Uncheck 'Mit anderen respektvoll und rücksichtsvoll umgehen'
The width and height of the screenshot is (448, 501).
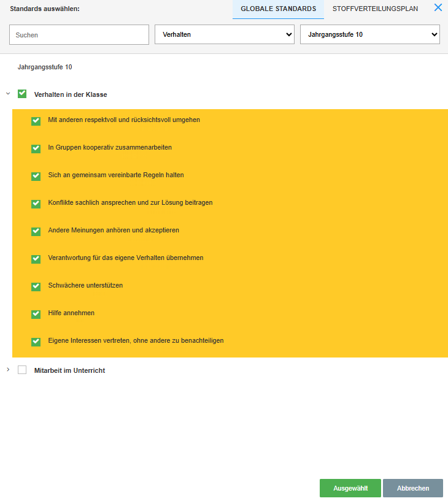pos(36,121)
